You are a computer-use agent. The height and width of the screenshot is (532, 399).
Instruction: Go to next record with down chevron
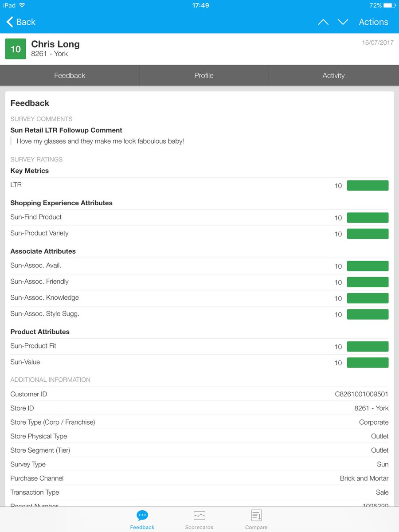pos(343,22)
